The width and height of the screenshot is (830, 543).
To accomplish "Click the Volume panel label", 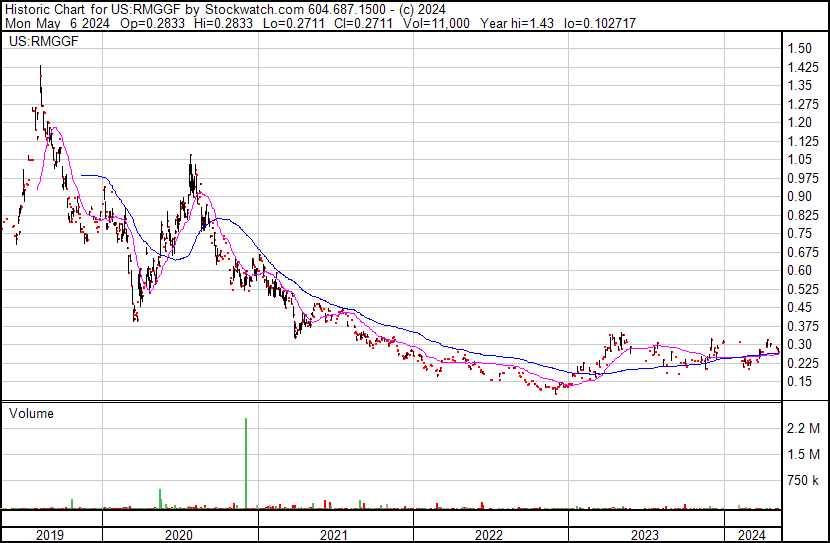I will (x=31, y=413).
